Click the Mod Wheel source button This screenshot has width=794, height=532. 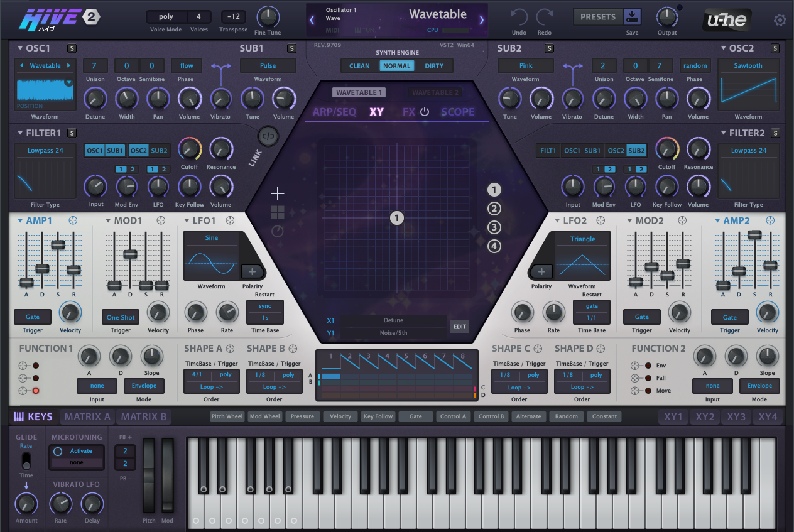click(x=264, y=416)
